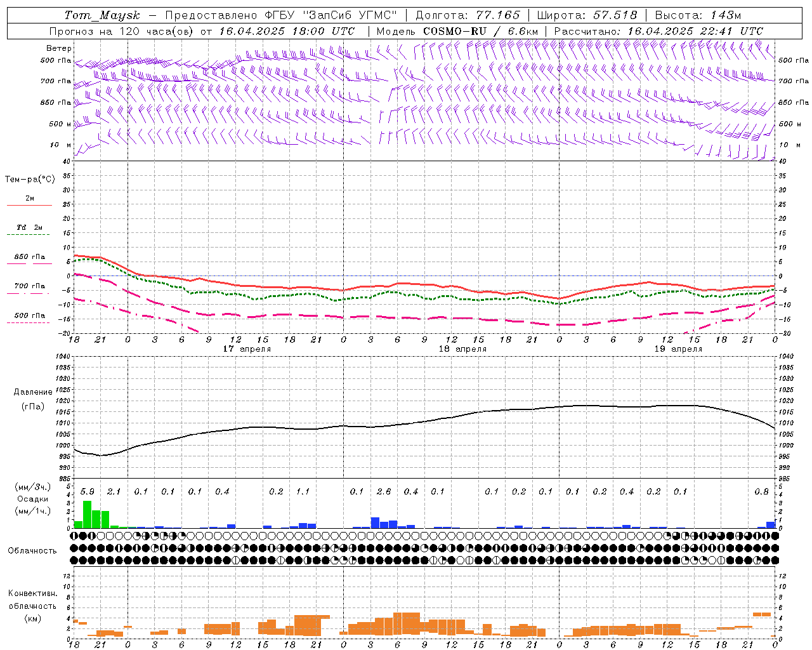Select the (мм/1ч.) unit label
Viewport: 812px width, 650px height.
pyautogui.click(x=32, y=510)
